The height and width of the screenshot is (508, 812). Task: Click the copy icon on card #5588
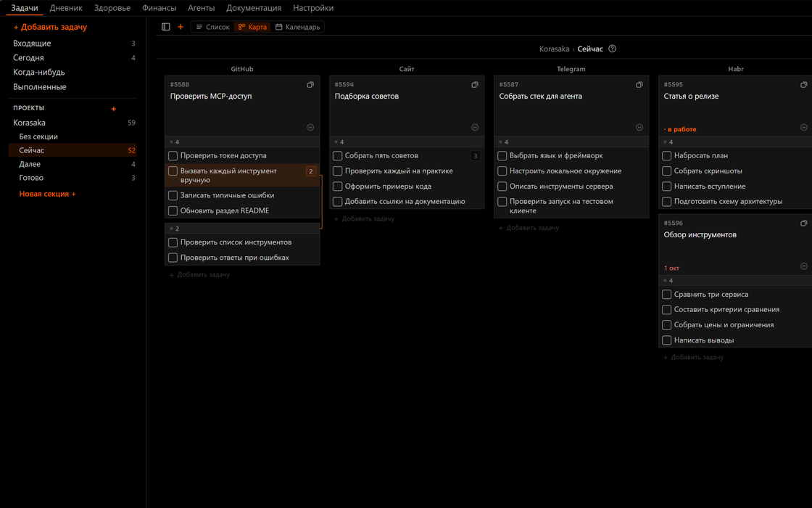click(x=310, y=84)
